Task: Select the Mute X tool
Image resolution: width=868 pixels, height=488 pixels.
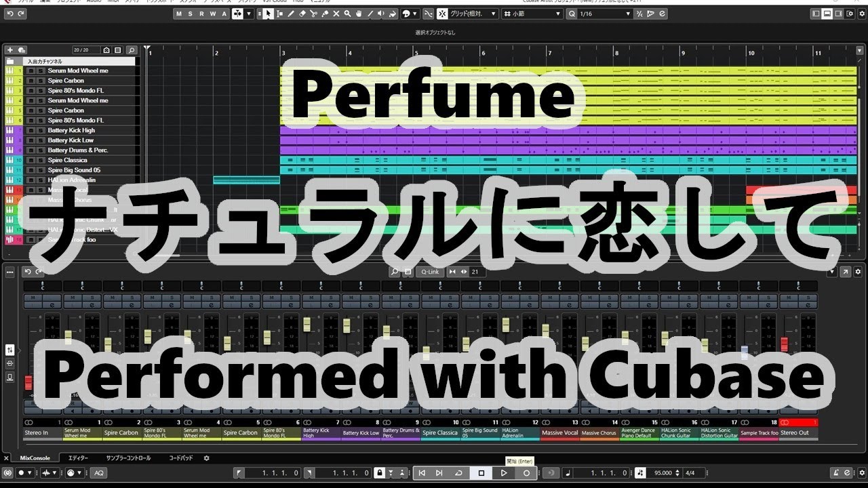Action: point(336,14)
